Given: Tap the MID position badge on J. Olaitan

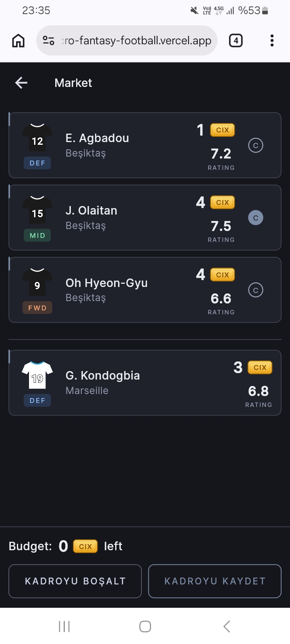Looking at the screenshot, I should (37, 235).
